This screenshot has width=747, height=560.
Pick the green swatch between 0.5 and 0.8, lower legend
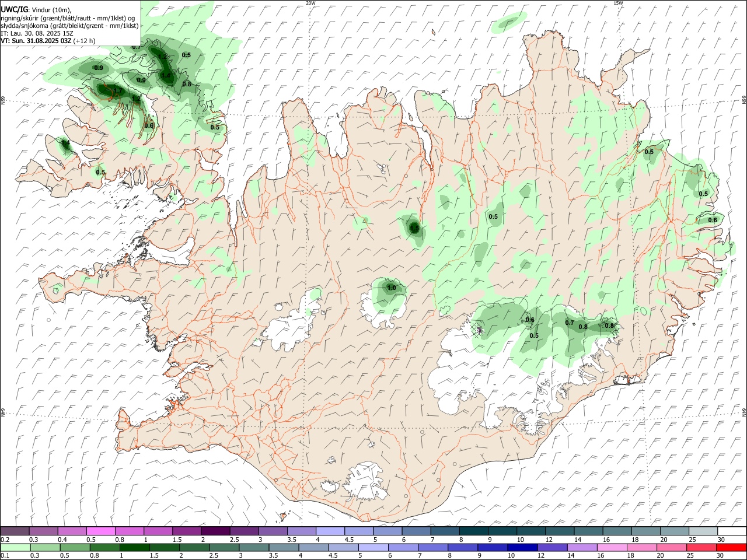(x=75, y=547)
